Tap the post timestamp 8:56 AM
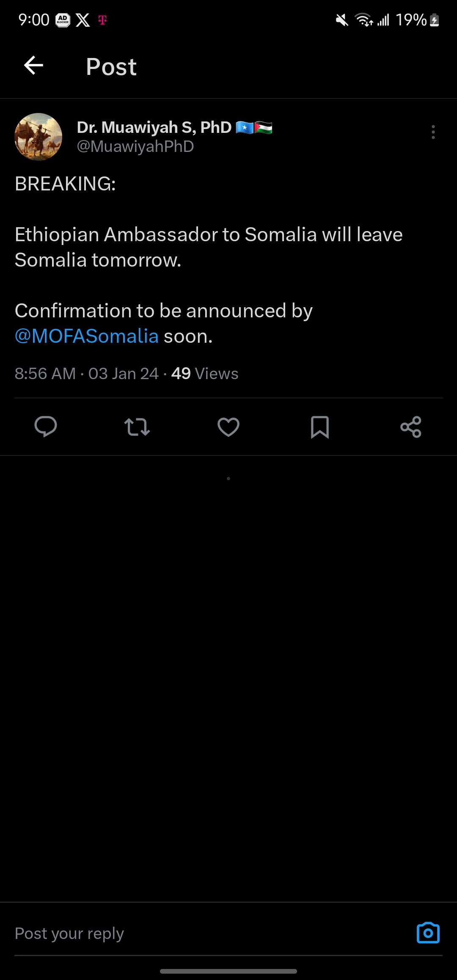The image size is (457, 980). pyautogui.click(x=45, y=374)
